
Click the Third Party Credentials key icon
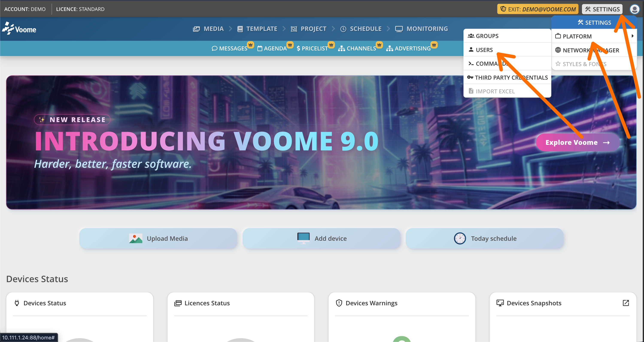tap(470, 77)
